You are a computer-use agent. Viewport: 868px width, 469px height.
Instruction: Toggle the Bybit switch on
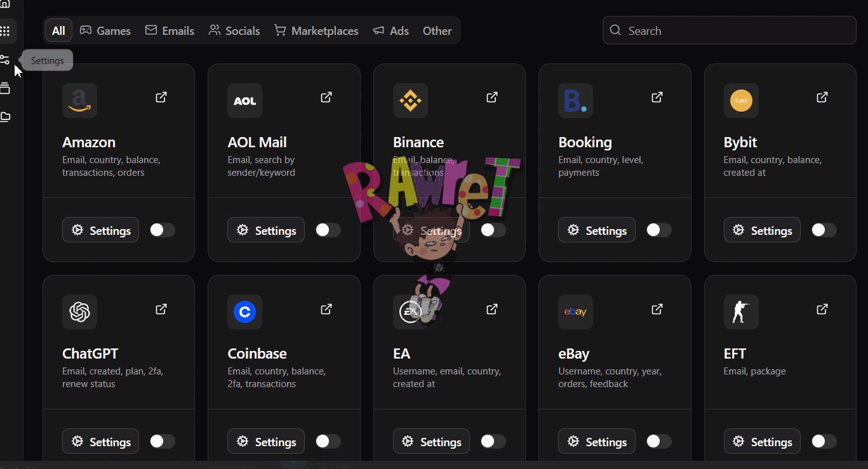coord(824,230)
